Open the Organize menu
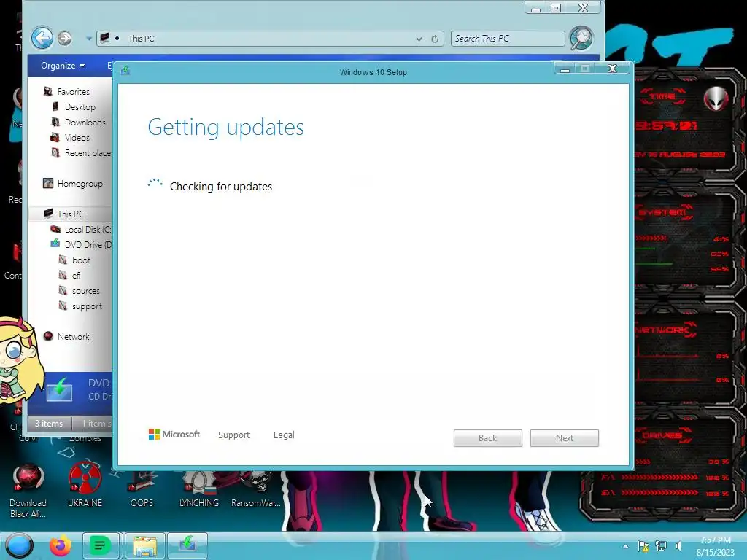This screenshot has width=747, height=560. [63, 66]
